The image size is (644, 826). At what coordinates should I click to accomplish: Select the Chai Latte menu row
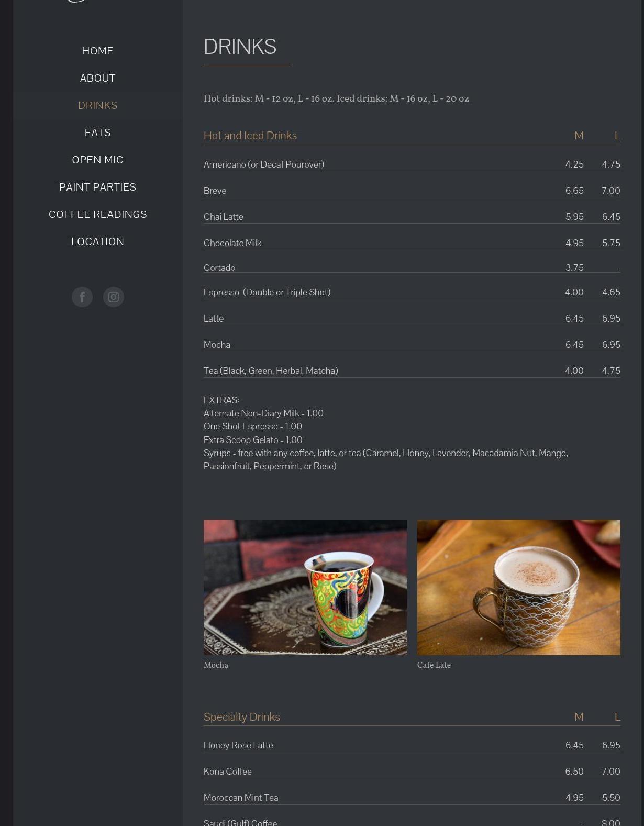pos(412,217)
